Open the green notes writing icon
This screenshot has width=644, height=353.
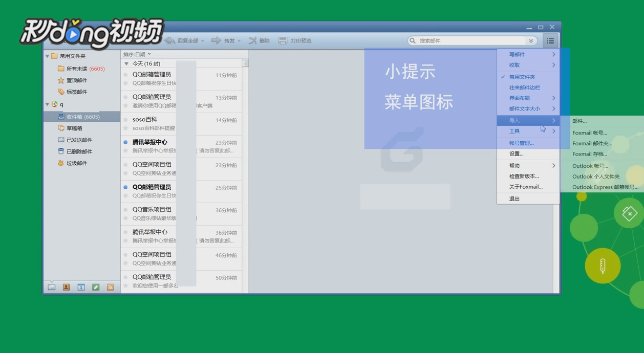point(95,287)
